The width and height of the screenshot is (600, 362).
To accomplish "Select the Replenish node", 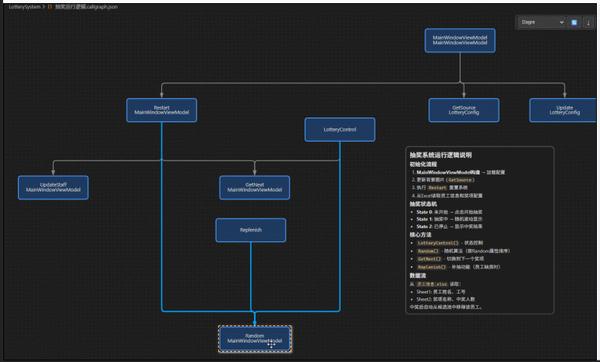I will click(251, 230).
